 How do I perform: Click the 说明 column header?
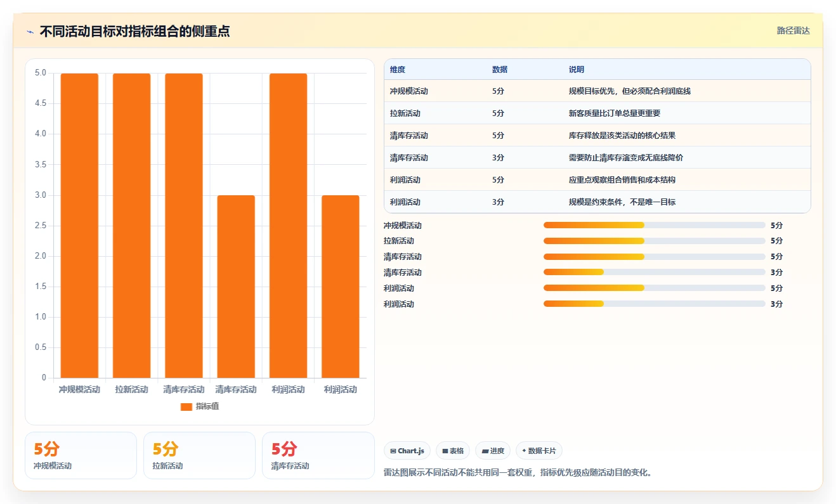(577, 70)
